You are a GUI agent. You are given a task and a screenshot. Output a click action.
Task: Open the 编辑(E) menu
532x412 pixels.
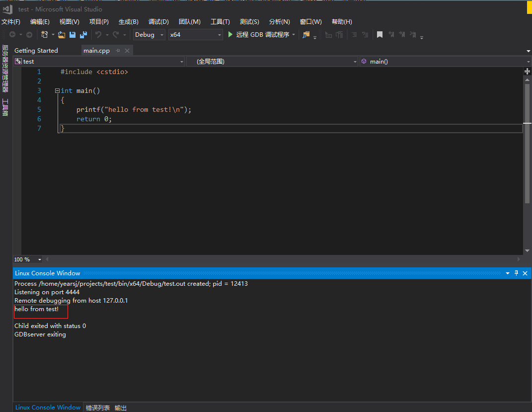pos(40,22)
